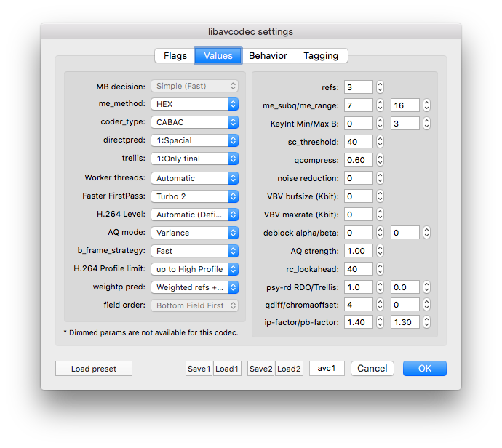Expand the Faster FirstPass Turbo 2 dropdown
502x448 pixels.
tap(195, 196)
